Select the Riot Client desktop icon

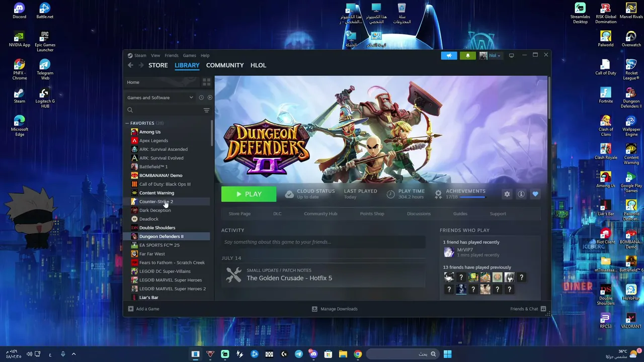click(606, 236)
